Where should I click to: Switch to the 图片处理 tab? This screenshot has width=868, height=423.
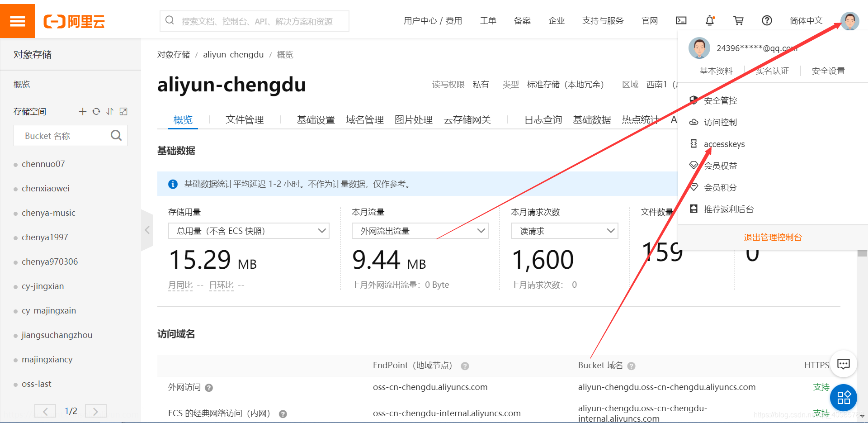coord(413,119)
